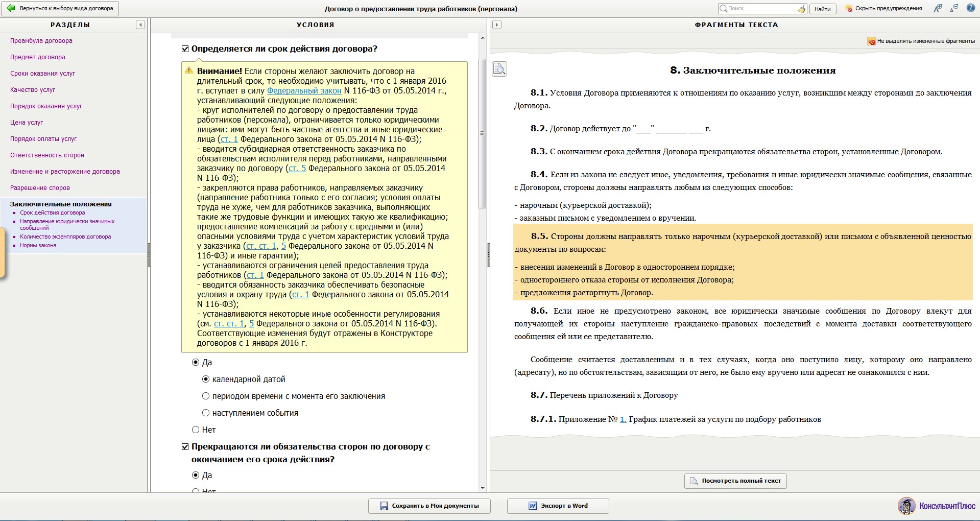Viewport: 980px width, 521px height.
Task: Click the icon on Посмотреть полный текст
Action: 694,481
